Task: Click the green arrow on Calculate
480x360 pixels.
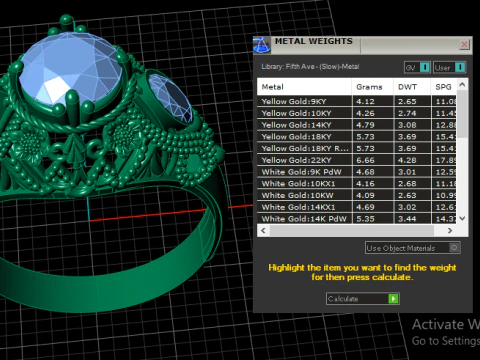Action: pos(393,299)
